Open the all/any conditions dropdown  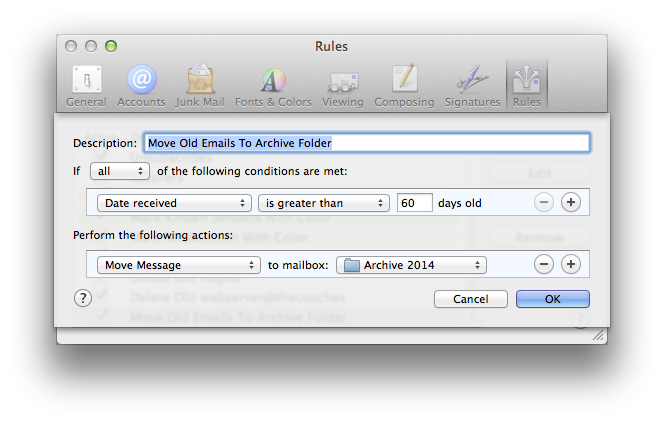[x=120, y=171]
